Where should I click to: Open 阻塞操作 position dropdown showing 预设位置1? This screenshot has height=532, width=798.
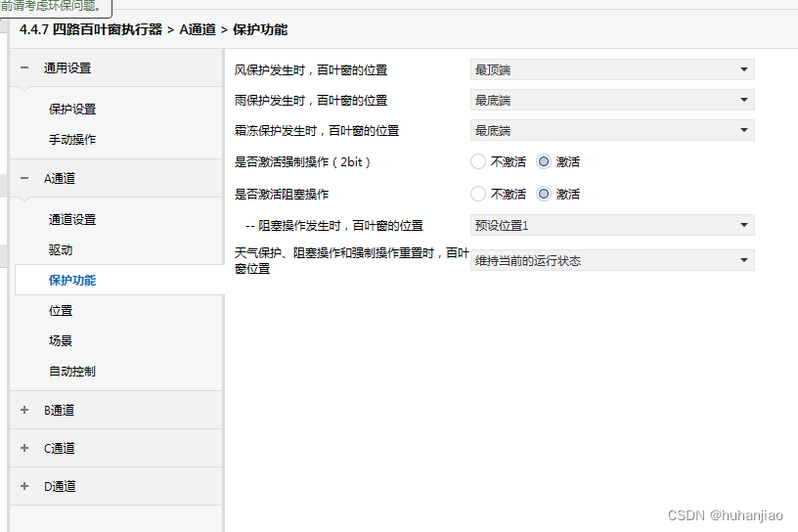(x=611, y=226)
